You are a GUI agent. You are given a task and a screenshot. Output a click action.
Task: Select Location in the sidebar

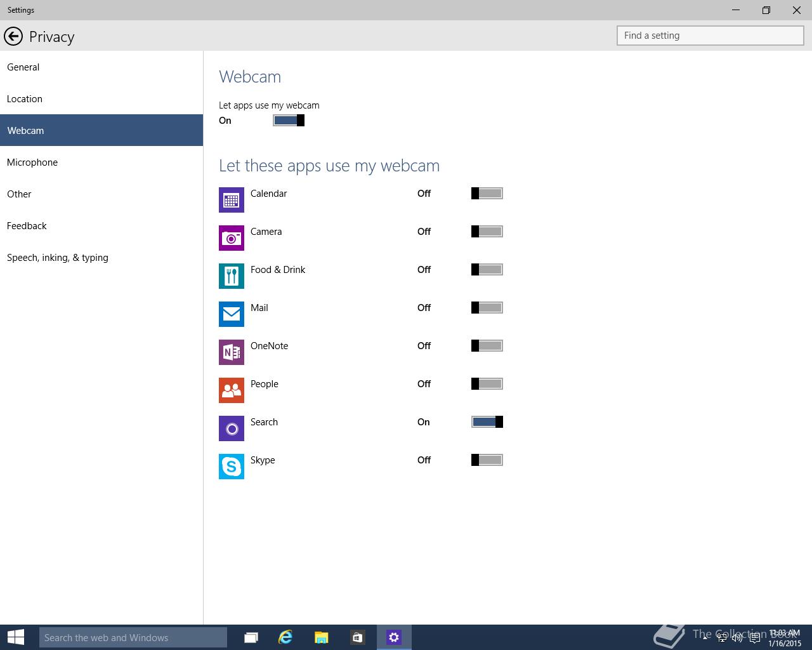coord(101,98)
